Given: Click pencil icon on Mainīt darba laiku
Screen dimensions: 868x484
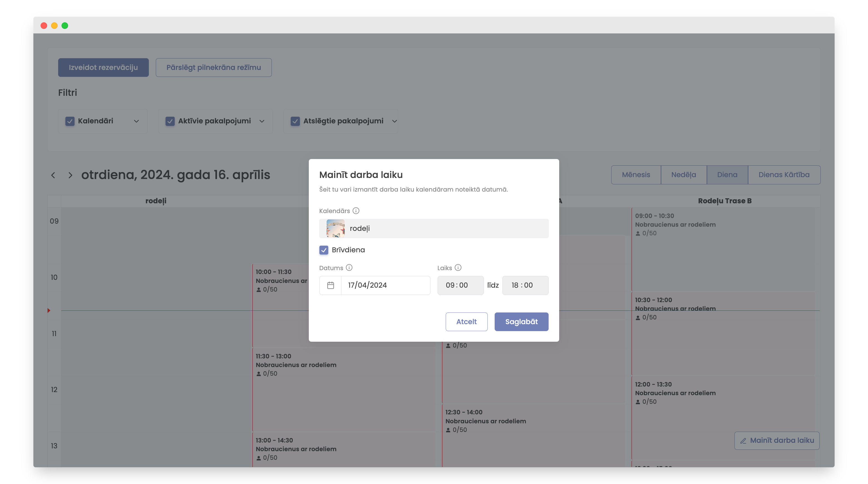Looking at the screenshot, I should tap(743, 441).
